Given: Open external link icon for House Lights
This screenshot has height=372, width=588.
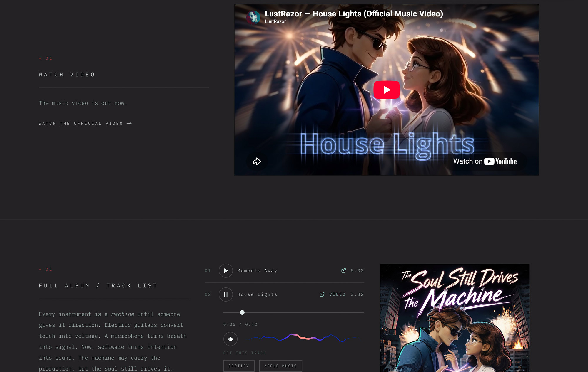Looking at the screenshot, I should click(322, 294).
